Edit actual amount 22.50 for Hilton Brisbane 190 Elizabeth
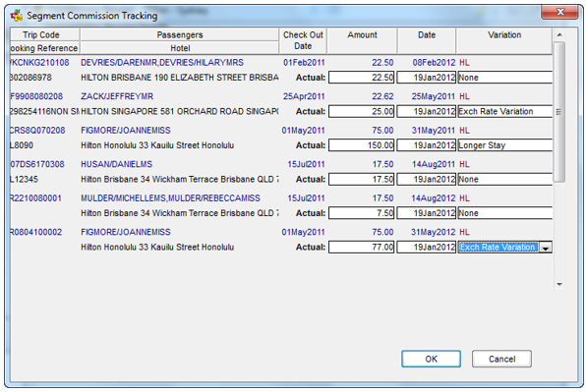Screen dimensions: 586x392 pos(362,78)
